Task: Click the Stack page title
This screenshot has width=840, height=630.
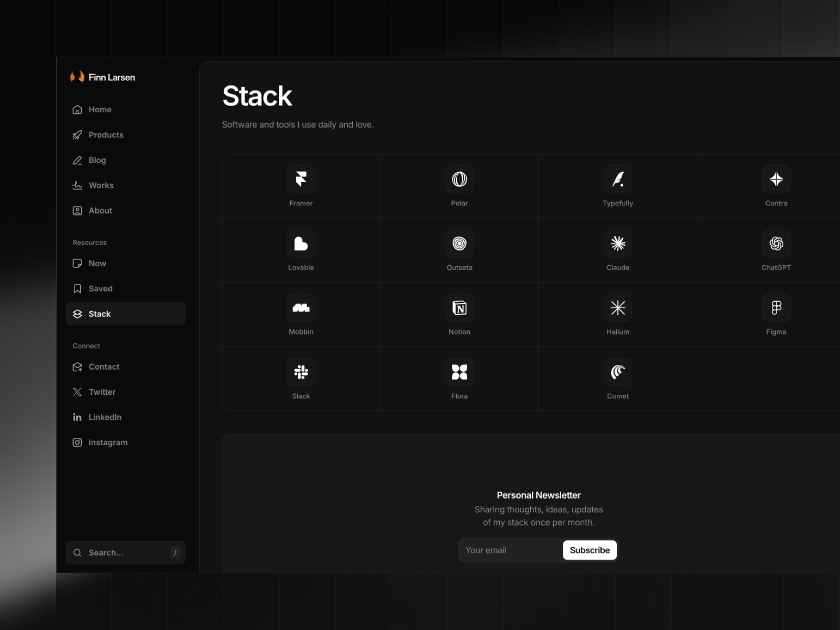Action: click(257, 96)
